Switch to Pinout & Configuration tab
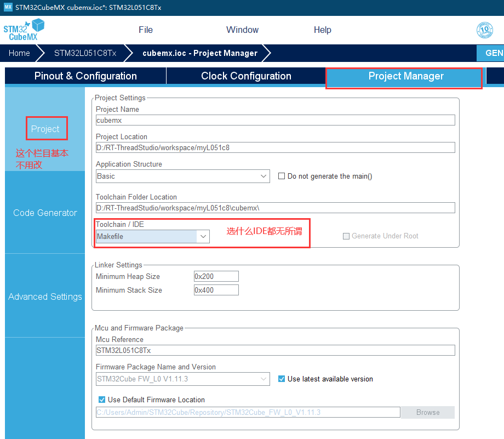 pos(85,76)
